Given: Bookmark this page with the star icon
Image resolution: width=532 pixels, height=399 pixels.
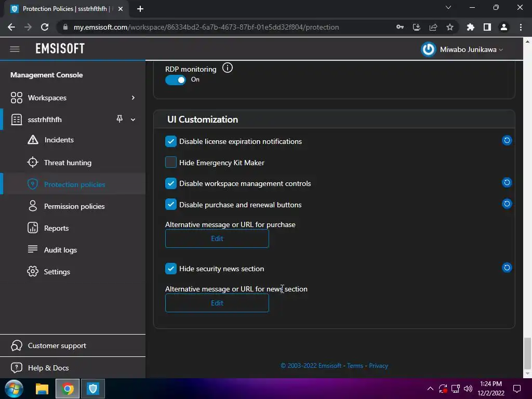Looking at the screenshot, I should coord(450,27).
